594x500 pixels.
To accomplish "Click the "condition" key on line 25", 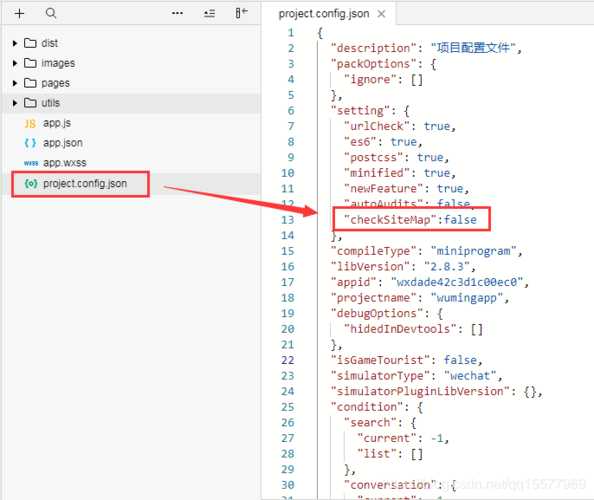I will (367, 407).
